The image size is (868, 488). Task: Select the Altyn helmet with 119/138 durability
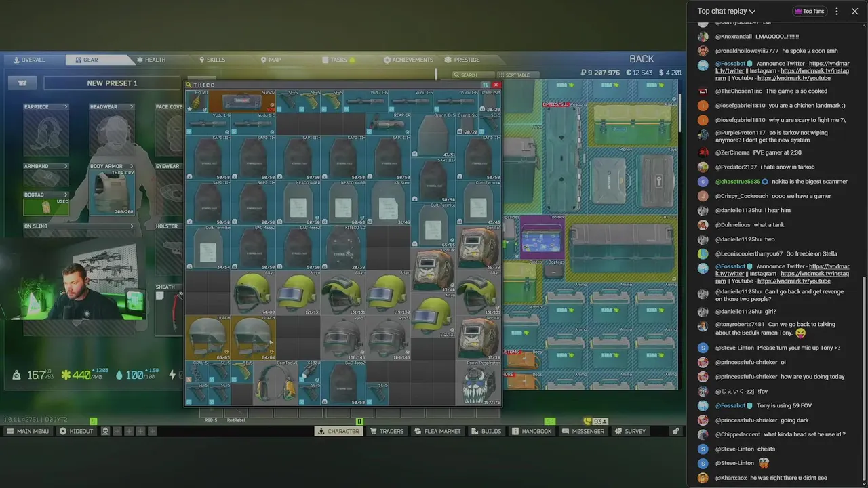pos(389,293)
